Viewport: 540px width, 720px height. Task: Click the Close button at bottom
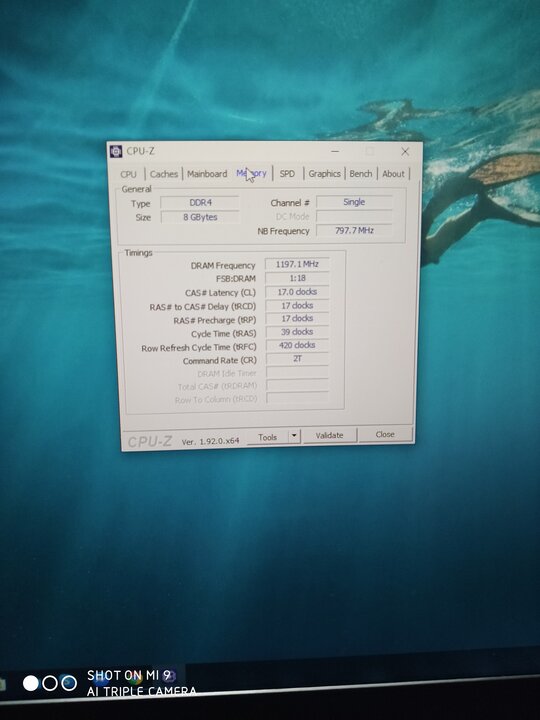point(385,434)
